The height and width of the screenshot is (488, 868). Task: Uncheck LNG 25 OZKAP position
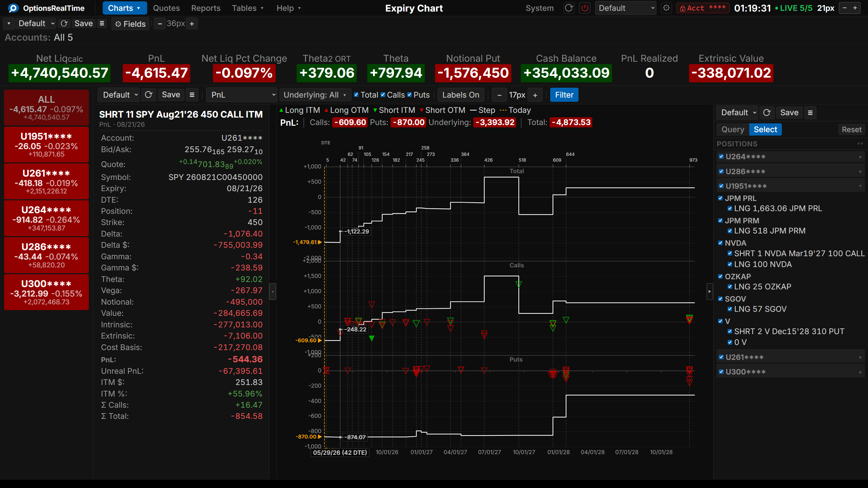pyautogui.click(x=730, y=287)
